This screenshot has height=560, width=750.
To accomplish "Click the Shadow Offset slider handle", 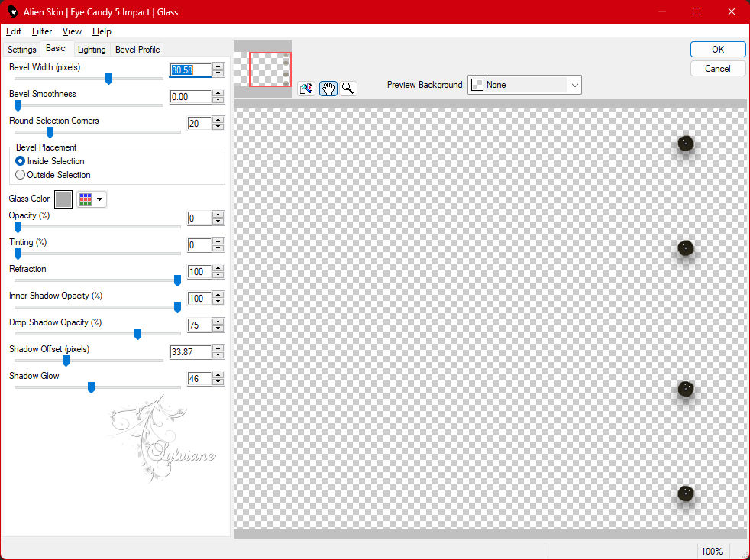I will click(x=66, y=361).
